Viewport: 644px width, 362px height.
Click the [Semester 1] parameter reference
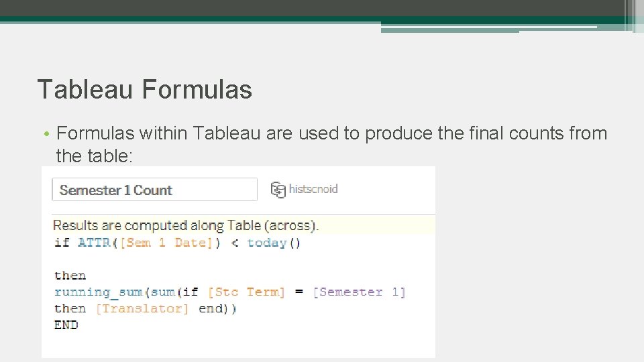359,292
